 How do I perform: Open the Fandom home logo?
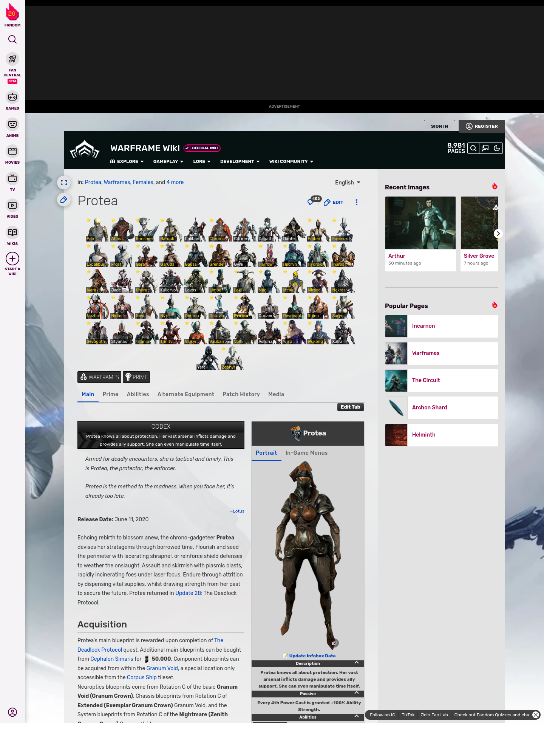(x=12, y=15)
